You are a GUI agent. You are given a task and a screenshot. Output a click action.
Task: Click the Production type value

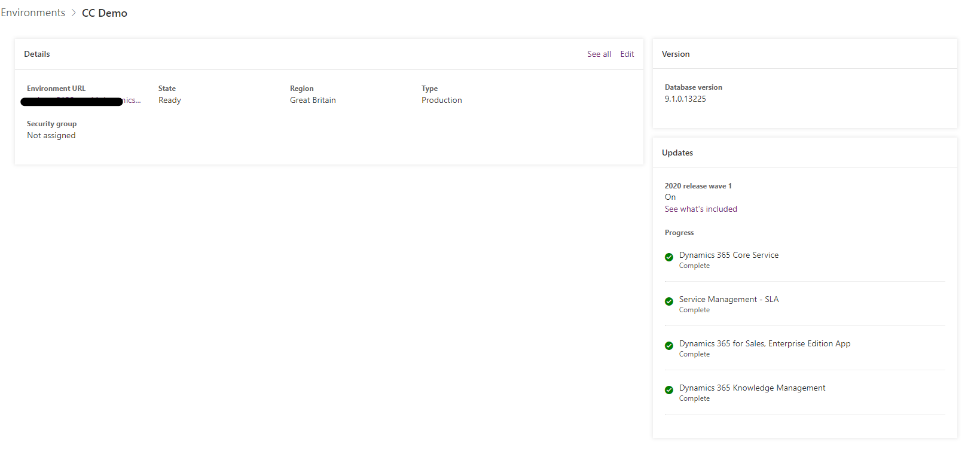pos(442,100)
